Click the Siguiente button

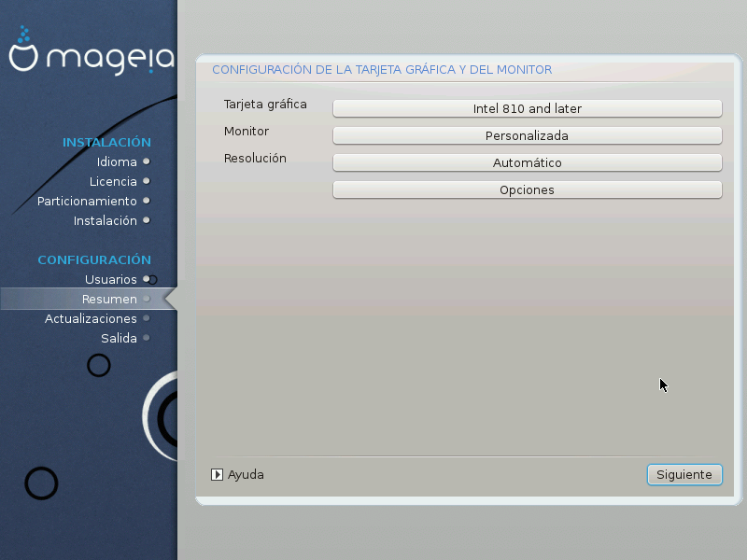[684, 475]
